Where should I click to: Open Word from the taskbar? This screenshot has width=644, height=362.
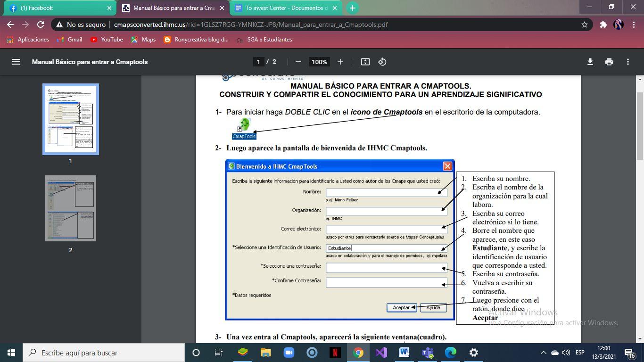pyautogui.click(x=404, y=353)
